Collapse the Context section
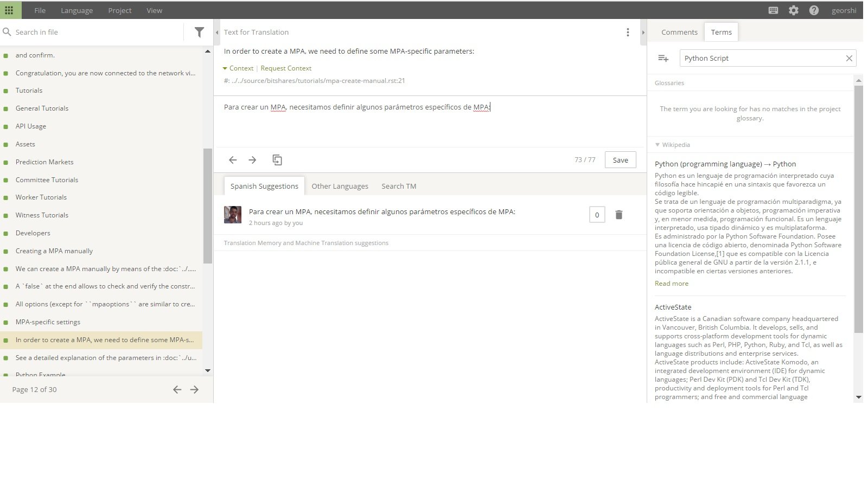The height and width of the screenshot is (488, 868). tap(238, 68)
